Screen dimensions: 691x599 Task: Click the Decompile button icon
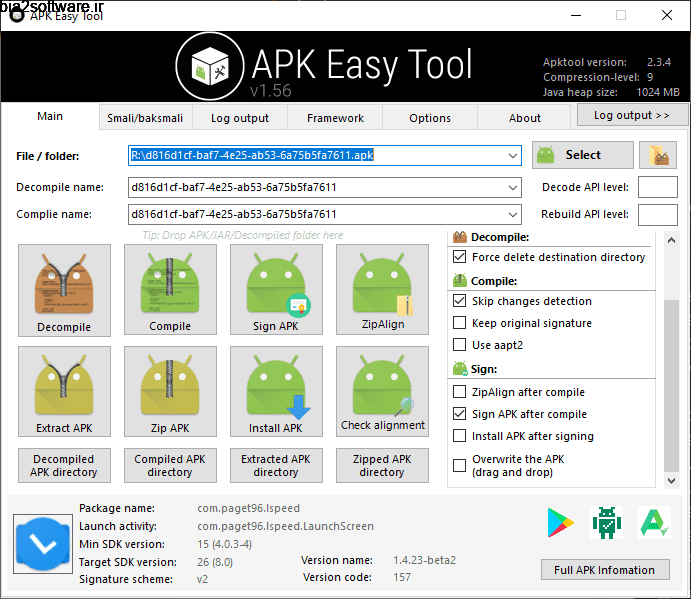[64, 290]
